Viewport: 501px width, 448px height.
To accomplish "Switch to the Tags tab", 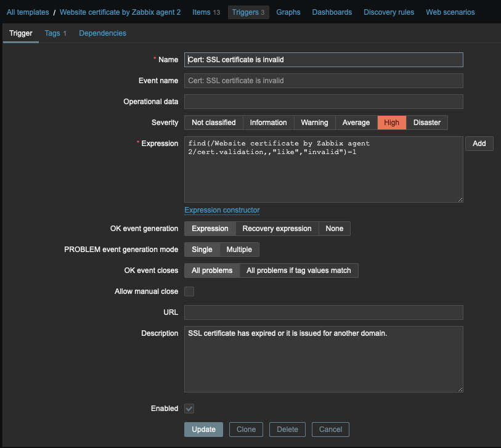I will coord(55,33).
